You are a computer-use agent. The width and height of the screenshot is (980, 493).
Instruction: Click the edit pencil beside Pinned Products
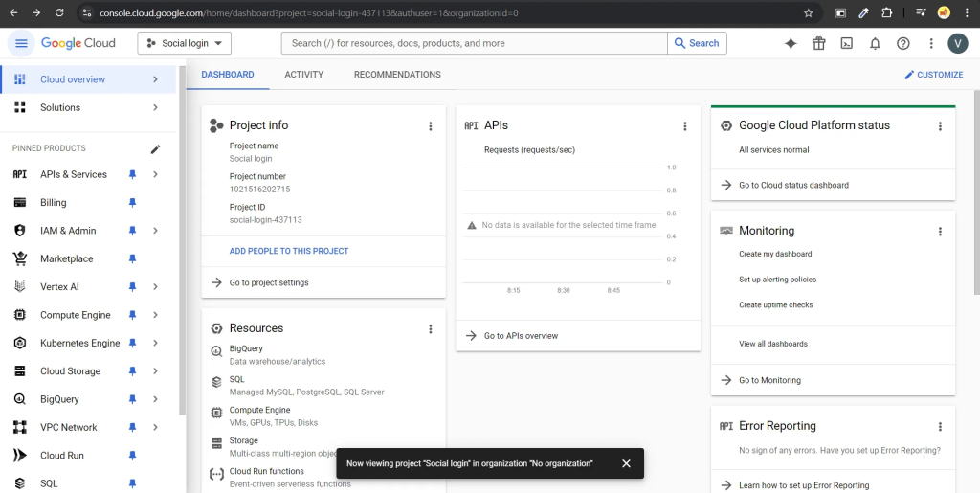[x=156, y=148]
